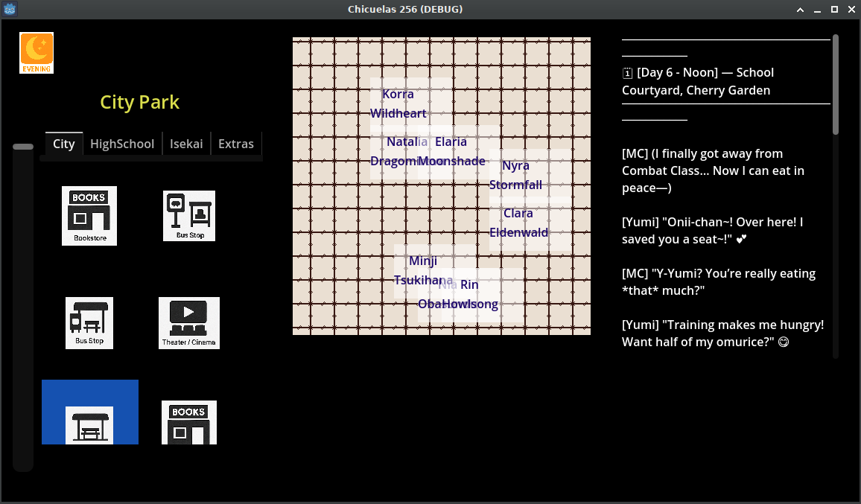Select character Clara Eldenwald on the map
This screenshot has width=861, height=504.
coord(530,223)
